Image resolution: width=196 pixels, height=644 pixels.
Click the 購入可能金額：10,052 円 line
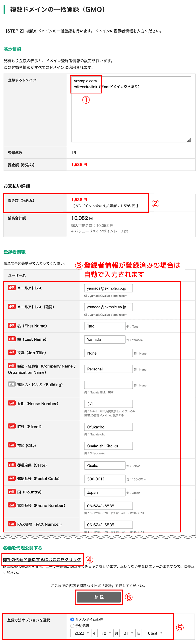[92, 226]
